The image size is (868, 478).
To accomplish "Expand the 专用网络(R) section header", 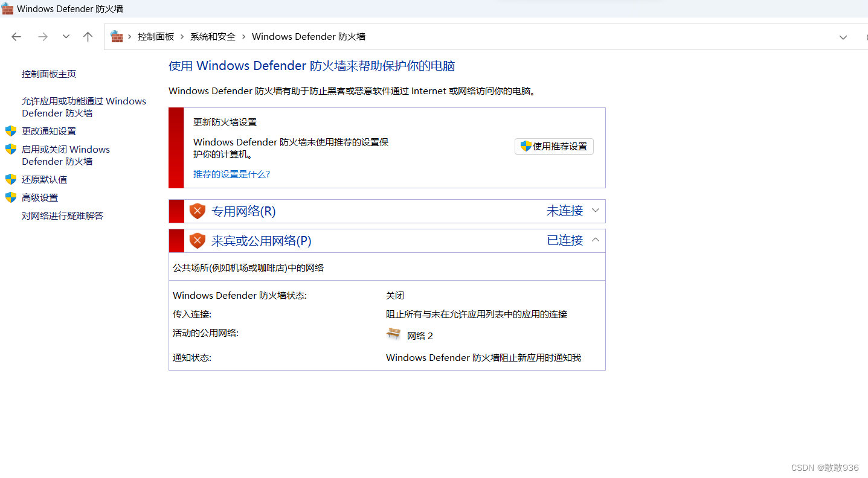I will click(x=387, y=211).
